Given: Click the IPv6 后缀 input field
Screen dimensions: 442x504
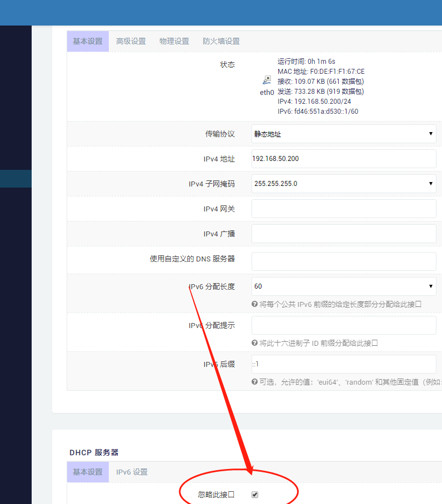Looking at the screenshot, I should 344,364.
